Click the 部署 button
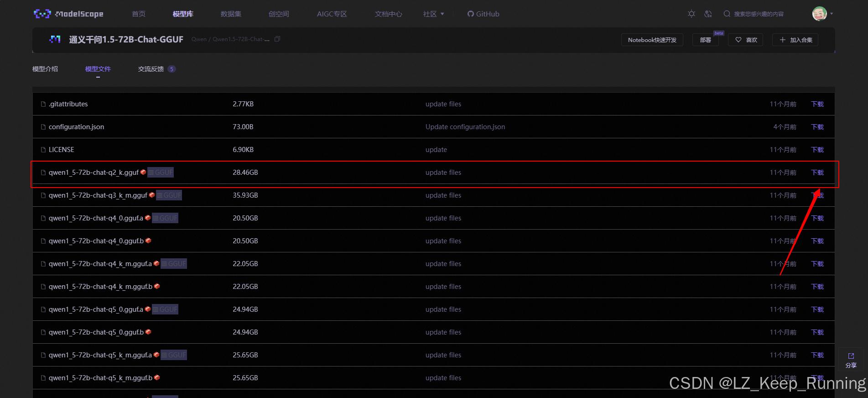The width and height of the screenshot is (868, 398). tap(705, 40)
